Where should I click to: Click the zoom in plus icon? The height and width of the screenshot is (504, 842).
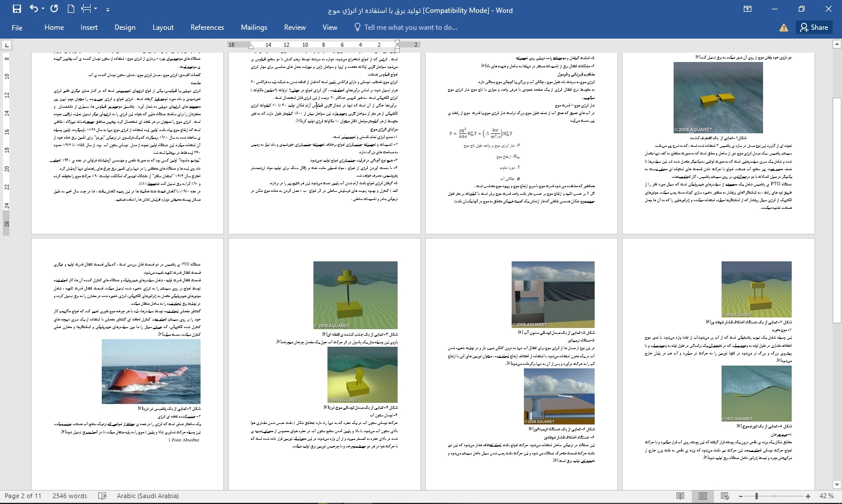tap(808, 496)
